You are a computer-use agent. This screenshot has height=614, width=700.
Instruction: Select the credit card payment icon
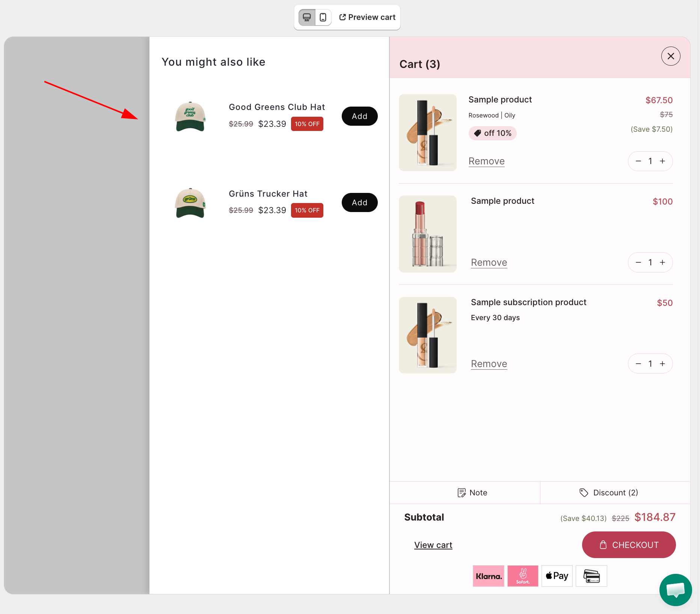pos(591,576)
